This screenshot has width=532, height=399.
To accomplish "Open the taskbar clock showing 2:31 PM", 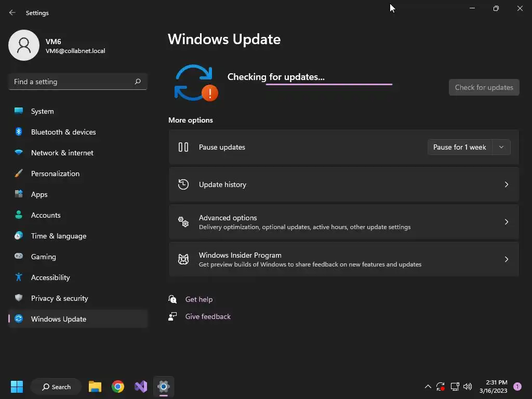I will pyautogui.click(x=494, y=387).
